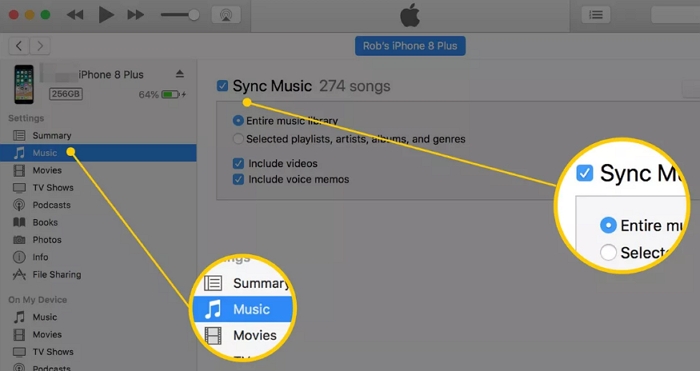Click the battery level indicator

click(x=170, y=95)
